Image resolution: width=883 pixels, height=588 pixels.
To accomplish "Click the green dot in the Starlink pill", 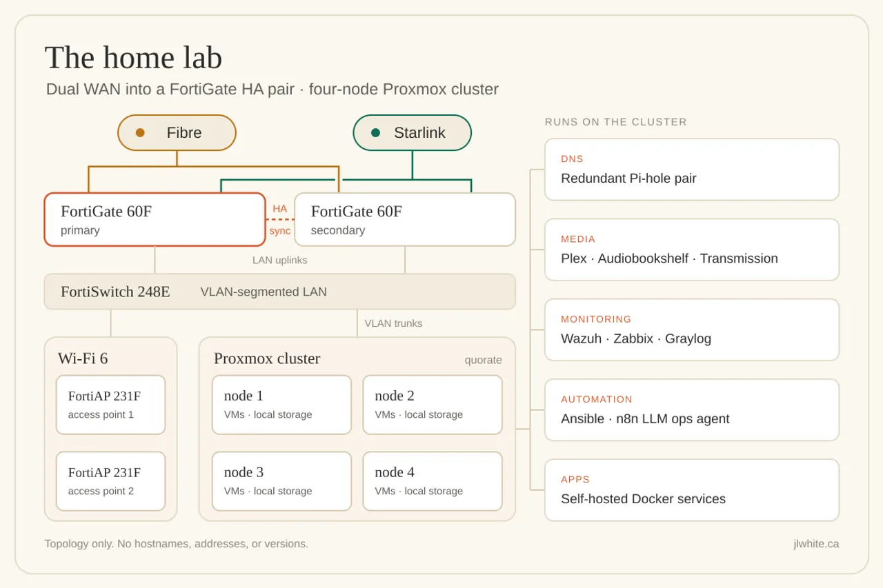I will click(x=375, y=133).
